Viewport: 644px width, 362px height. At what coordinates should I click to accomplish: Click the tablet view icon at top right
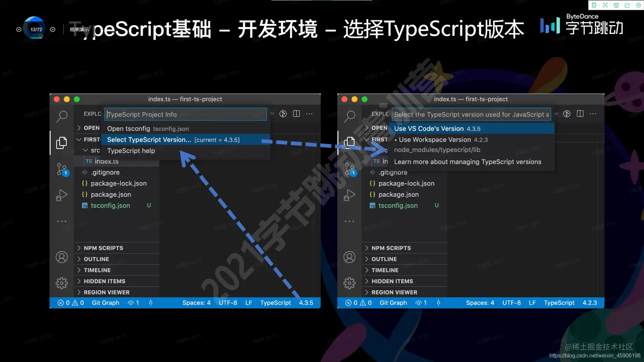tap(594, 5)
